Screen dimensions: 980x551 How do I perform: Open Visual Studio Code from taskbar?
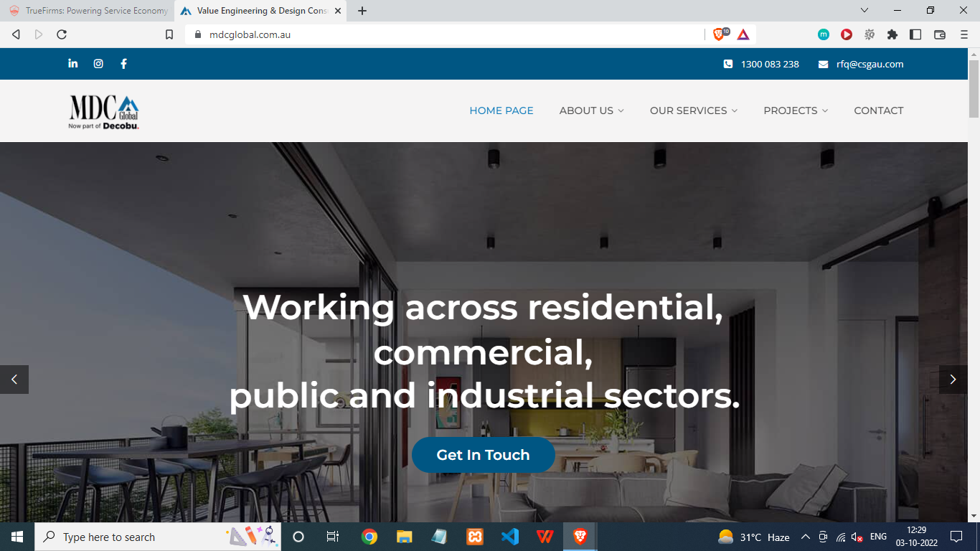point(510,537)
